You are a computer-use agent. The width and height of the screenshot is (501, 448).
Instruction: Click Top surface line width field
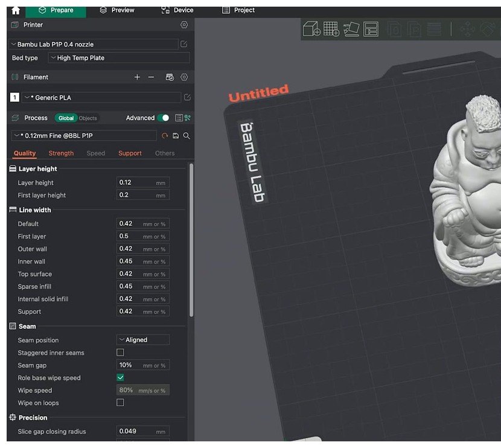click(143, 274)
